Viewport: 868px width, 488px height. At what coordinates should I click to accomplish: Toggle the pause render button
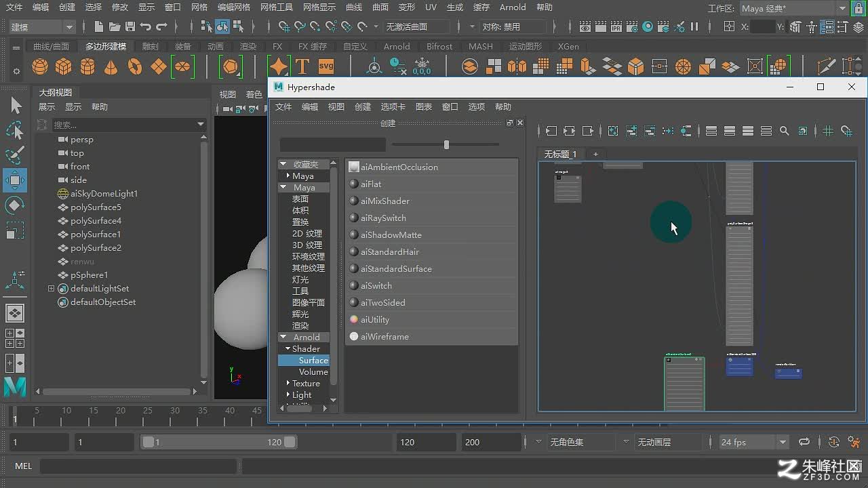(694, 26)
